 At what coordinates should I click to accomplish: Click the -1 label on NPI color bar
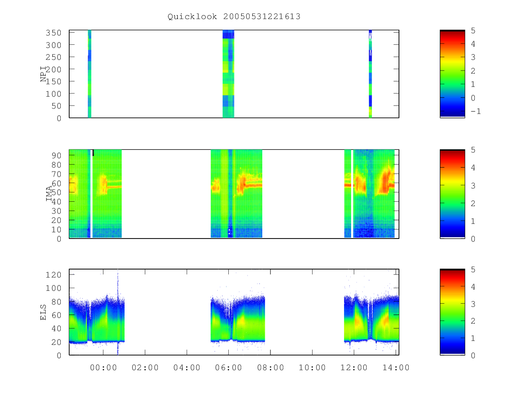475,111
